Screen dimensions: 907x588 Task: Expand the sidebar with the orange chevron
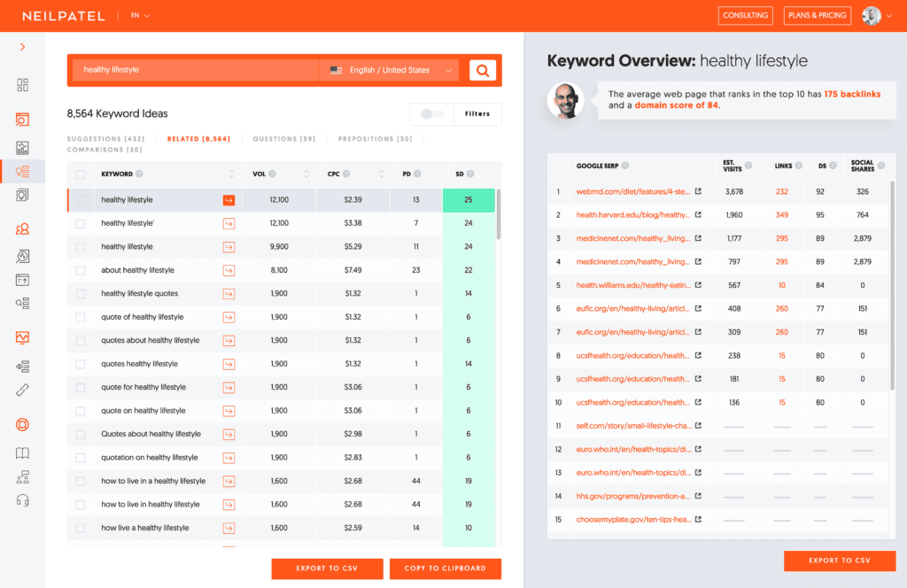click(22, 47)
